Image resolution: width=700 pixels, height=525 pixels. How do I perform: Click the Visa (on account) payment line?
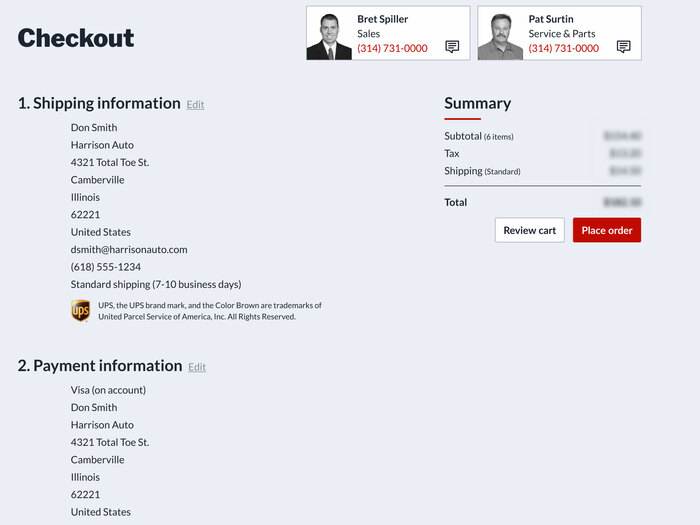[108, 390]
